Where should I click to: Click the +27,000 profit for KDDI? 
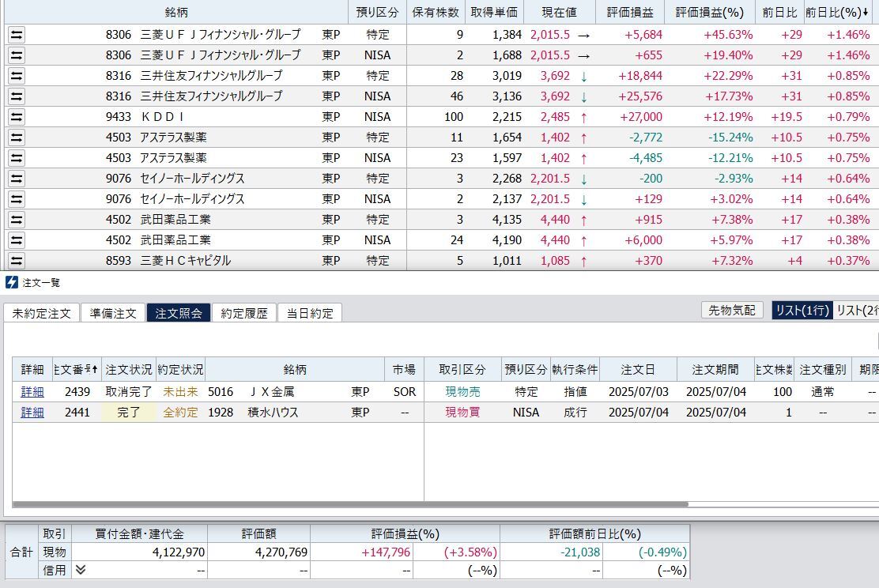(x=641, y=117)
